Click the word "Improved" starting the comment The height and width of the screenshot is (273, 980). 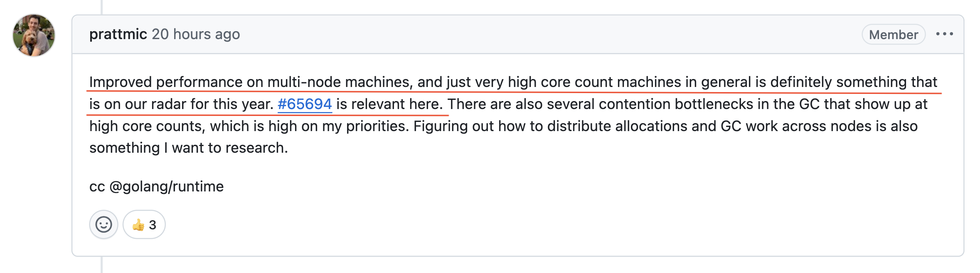121,82
